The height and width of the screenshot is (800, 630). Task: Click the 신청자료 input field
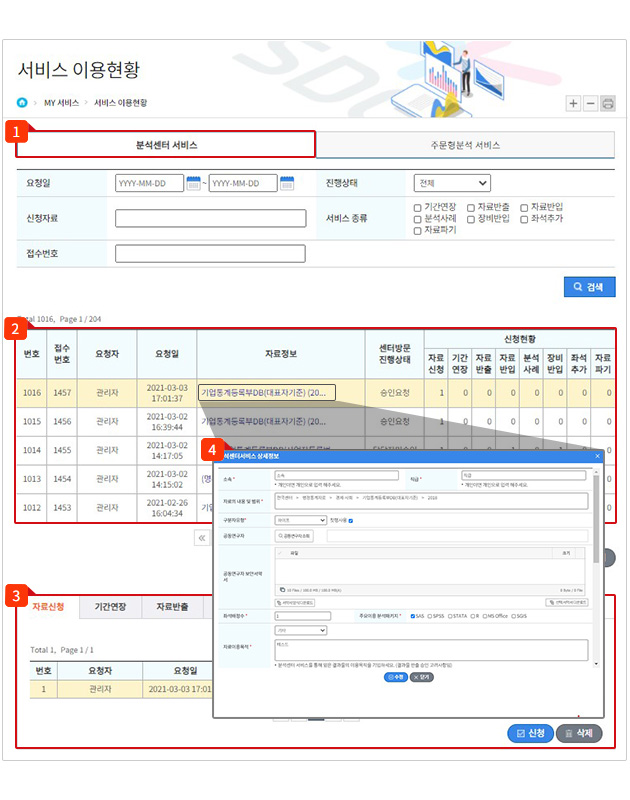click(210, 218)
